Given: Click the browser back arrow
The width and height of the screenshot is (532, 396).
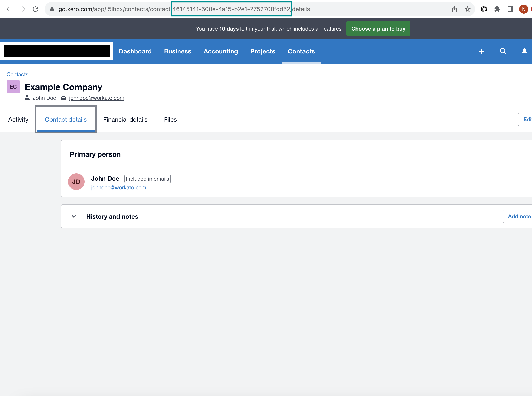Looking at the screenshot, I should pos(9,9).
